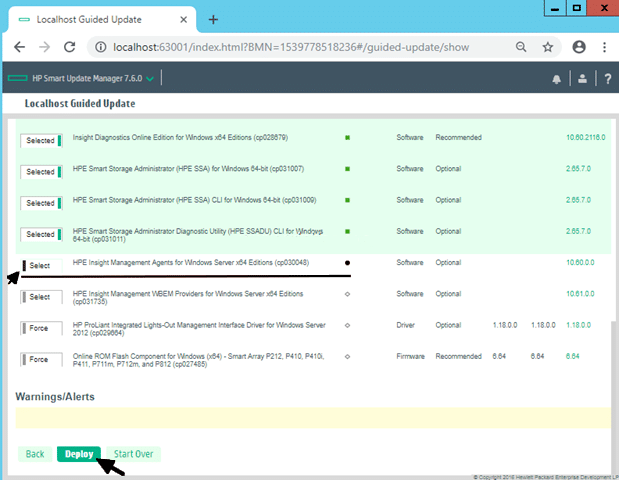Click Start Over button
Image resolution: width=619 pixels, height=480 pixels.
pyautogui.click(x=133, y=454)
